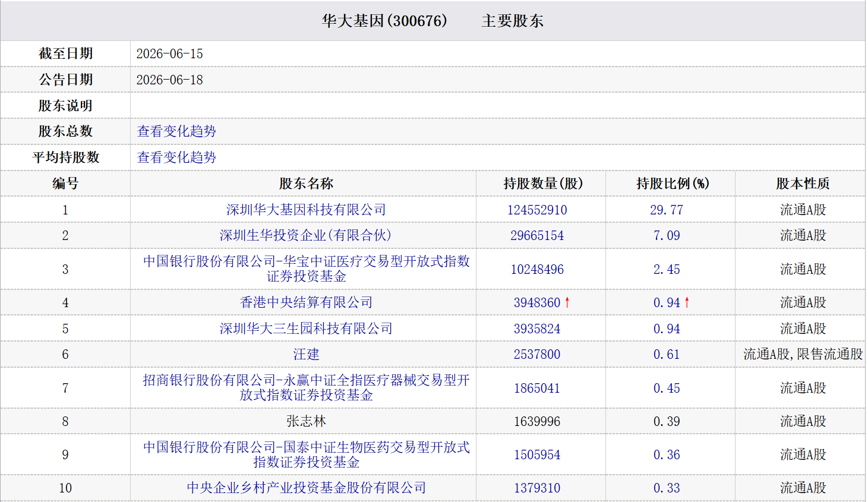This screenshot has width=868, height=502.
Task: Click the red up arrow beside 3948360
Action: tap(567, 302)
